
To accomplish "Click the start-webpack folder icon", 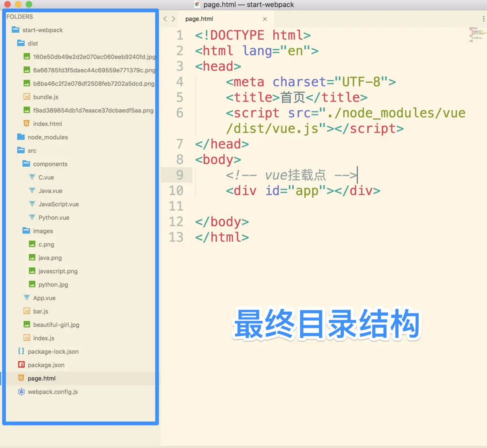I will tap(16, 29).
